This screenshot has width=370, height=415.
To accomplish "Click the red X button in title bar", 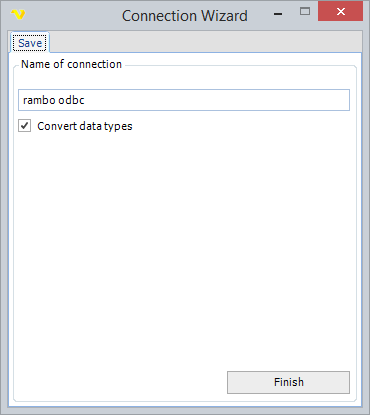I will (340, 12).
